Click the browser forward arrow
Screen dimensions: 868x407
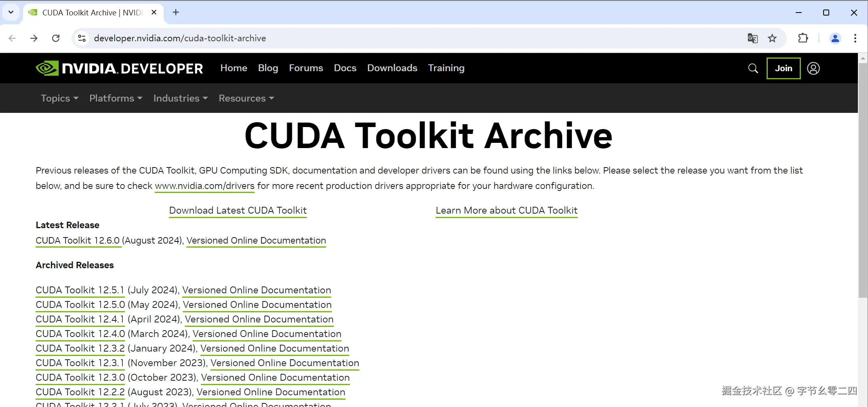click(x=34, y=38)
